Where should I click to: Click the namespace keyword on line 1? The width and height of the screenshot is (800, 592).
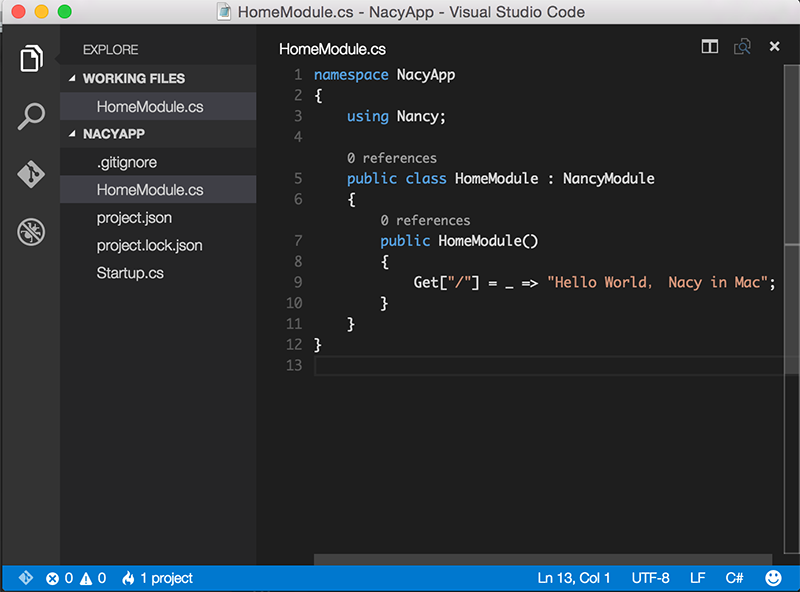point(351,75)
